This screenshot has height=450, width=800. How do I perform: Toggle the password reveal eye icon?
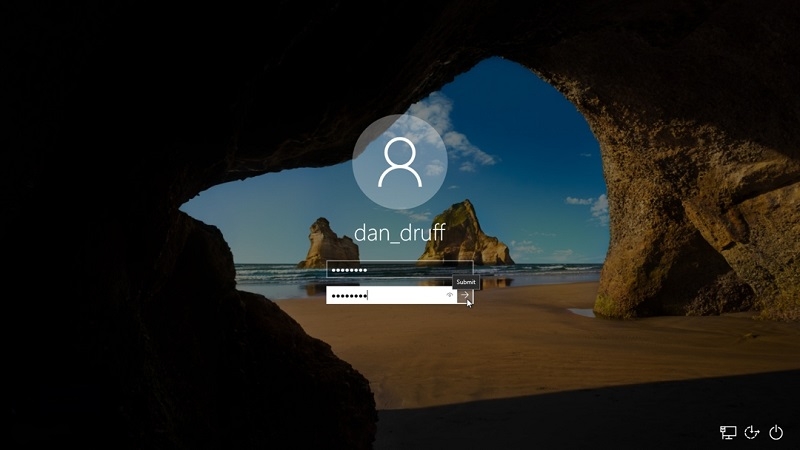(450, 295)
